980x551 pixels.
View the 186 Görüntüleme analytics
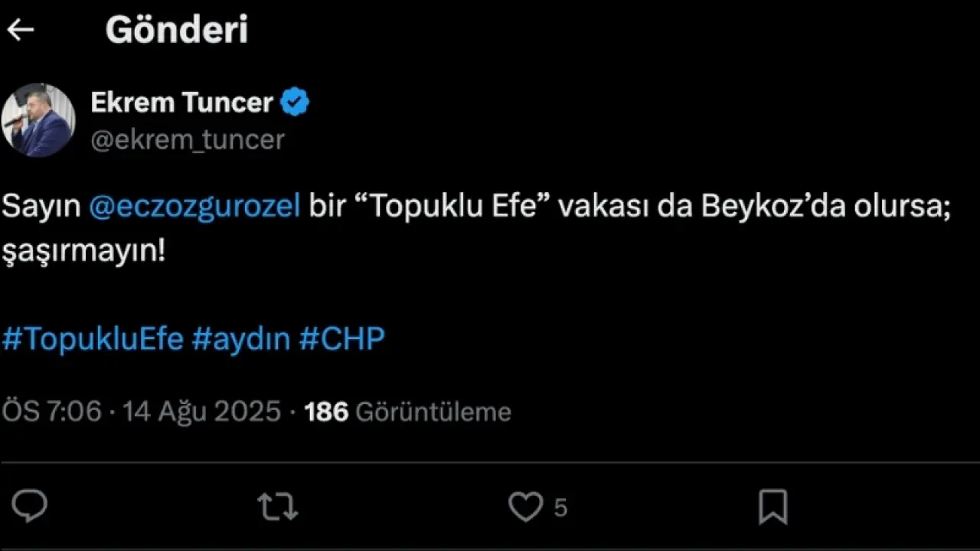click(x=407, y=412)
